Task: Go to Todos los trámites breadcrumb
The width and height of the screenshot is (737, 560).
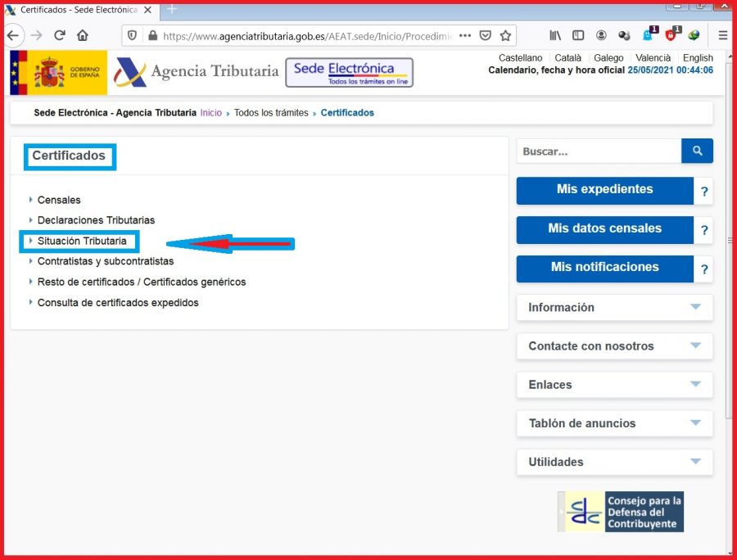Action: pos(270,113)
